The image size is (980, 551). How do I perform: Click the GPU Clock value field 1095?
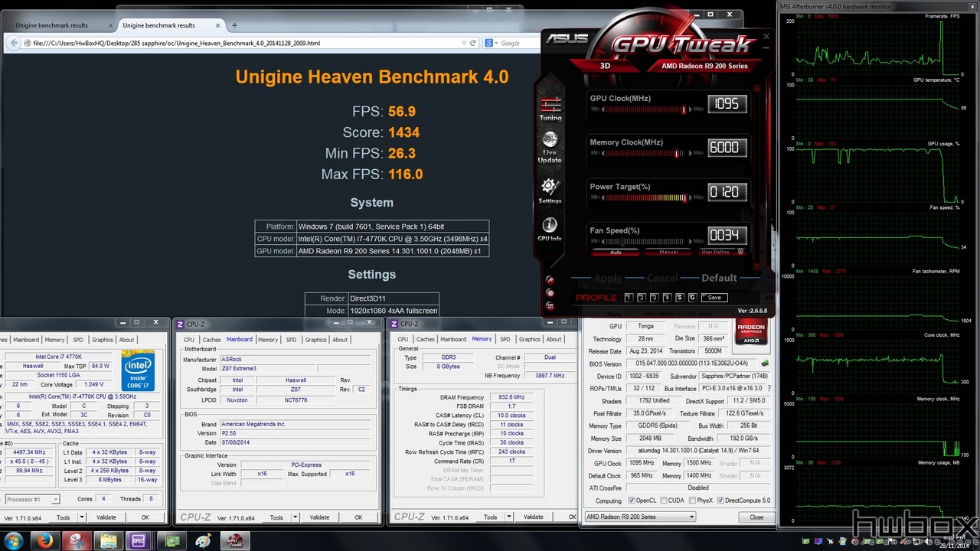point(727,103)
